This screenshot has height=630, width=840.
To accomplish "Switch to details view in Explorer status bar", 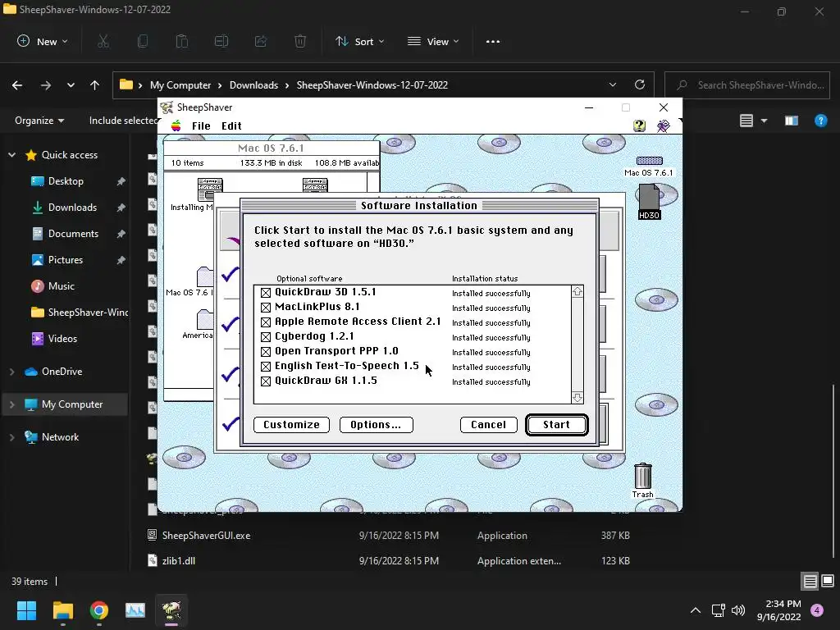I will click(x=810, y=582).
